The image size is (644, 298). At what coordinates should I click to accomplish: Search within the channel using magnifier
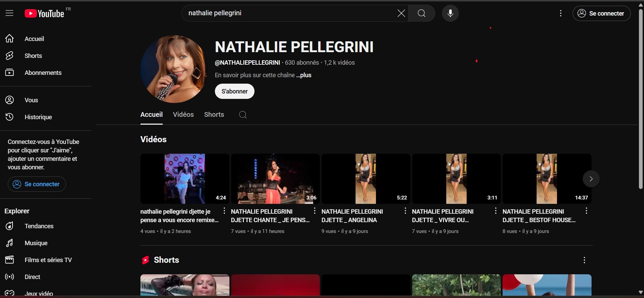click(x=243, y=115)
